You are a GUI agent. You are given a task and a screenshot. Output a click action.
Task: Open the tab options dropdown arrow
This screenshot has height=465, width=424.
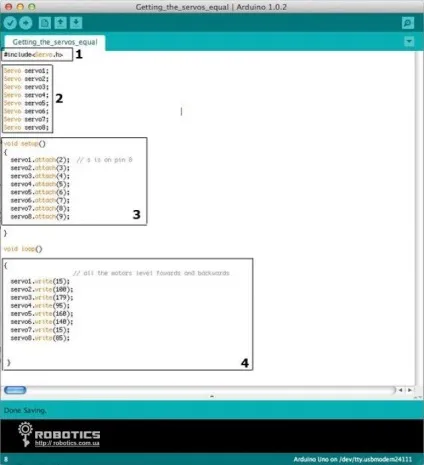(x=409, y=42)
